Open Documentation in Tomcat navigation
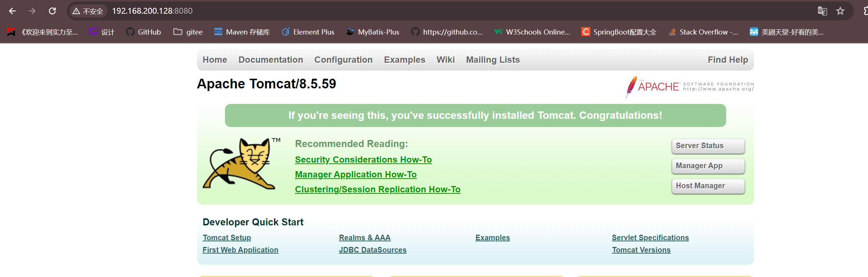This screenshot has width=868, height=277. [271, 60]
